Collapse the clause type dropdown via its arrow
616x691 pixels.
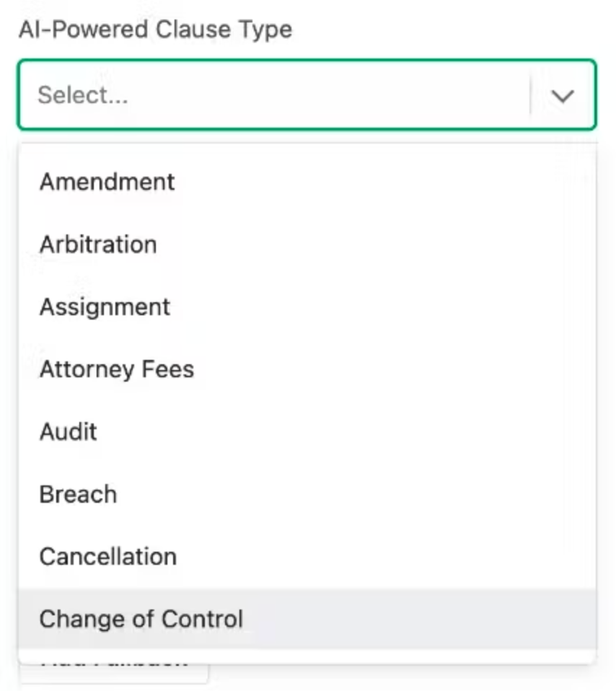(x=562, y=96)
